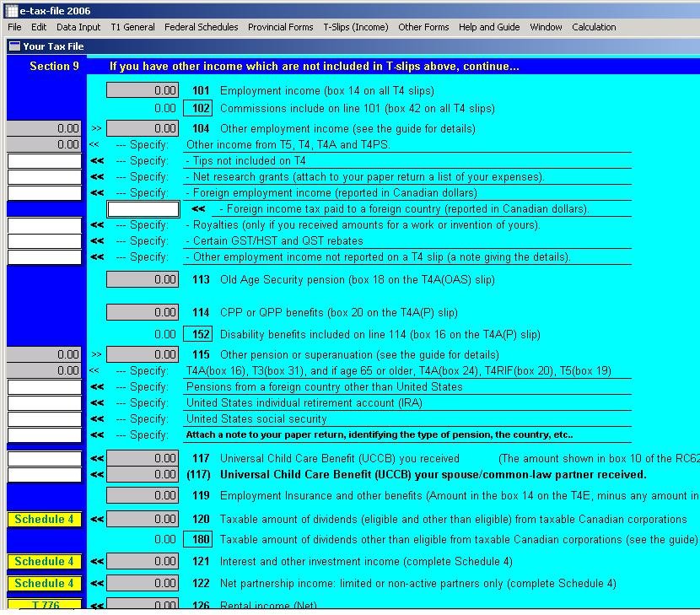The height and width of the screenshot is (615, 700).
Task: Open Schedule 4 for line 122 partnership income
Action: point(44,584)
